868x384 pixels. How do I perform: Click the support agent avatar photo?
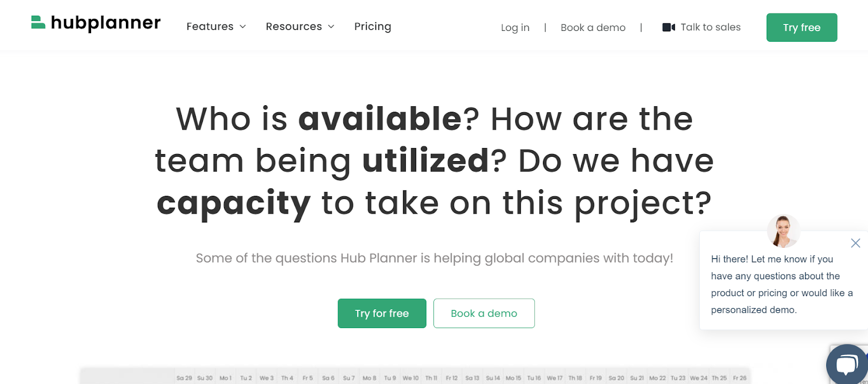coord(783,231)
